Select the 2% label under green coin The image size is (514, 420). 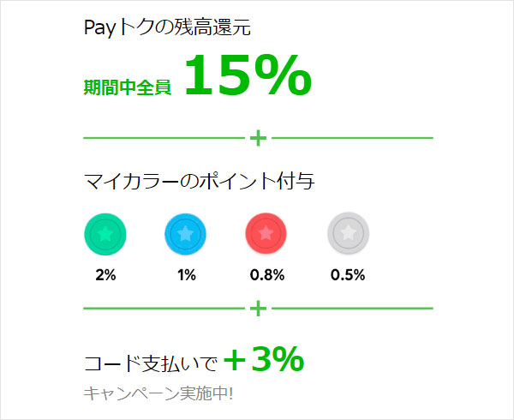(x=105, y=275)
